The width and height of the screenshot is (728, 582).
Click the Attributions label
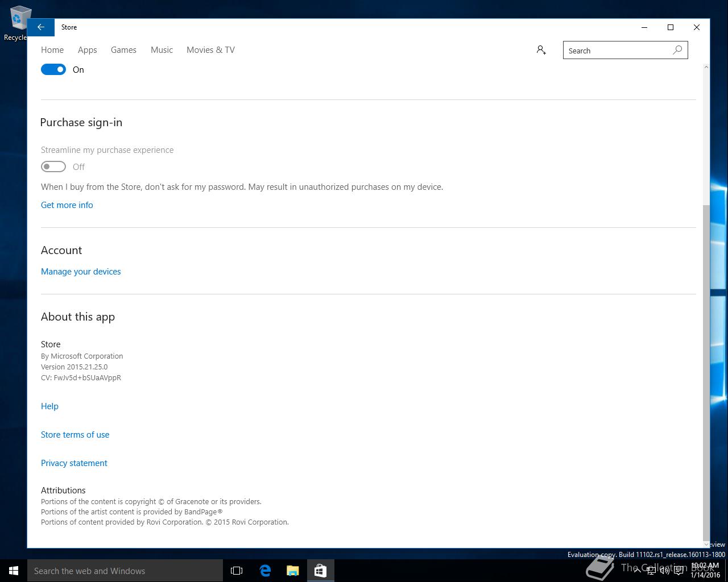63,490
